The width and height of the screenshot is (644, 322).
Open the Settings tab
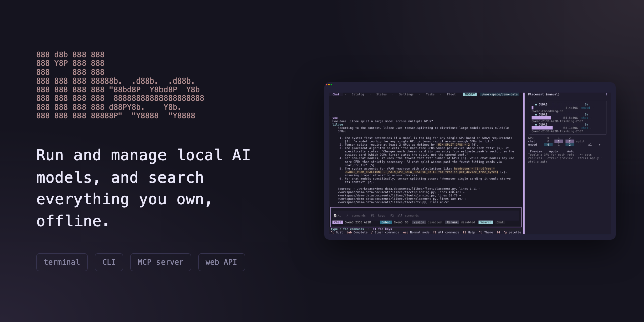click(x=406, y=94)
